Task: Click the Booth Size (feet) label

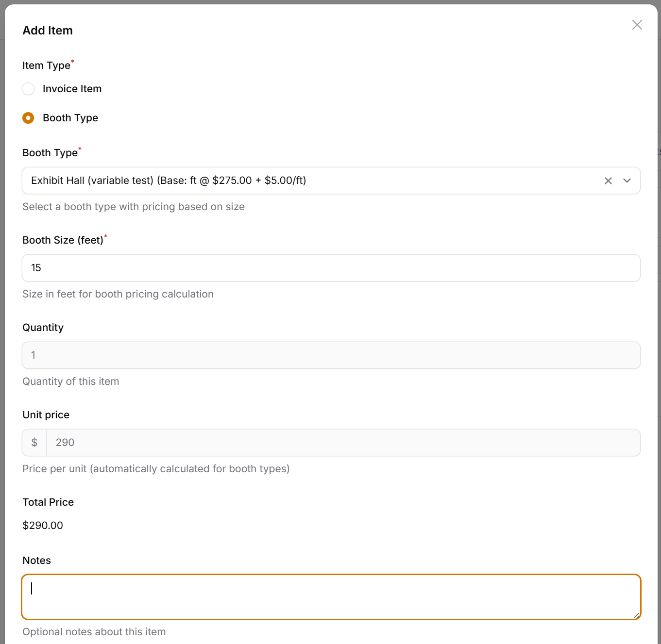Action: point(63,240)
